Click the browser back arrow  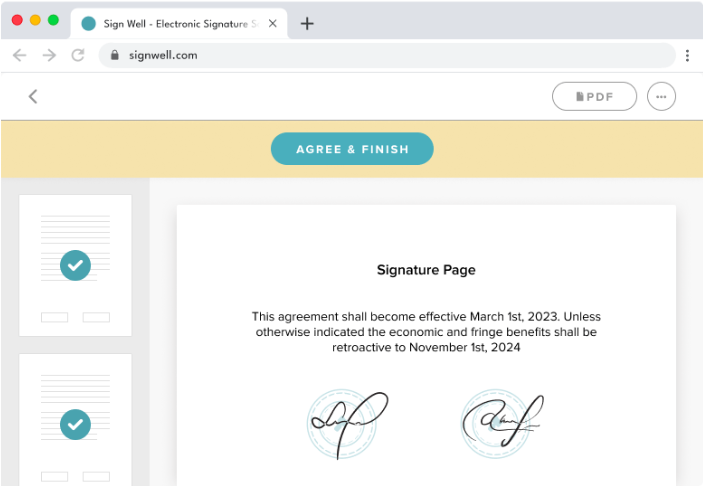point(19,55)
